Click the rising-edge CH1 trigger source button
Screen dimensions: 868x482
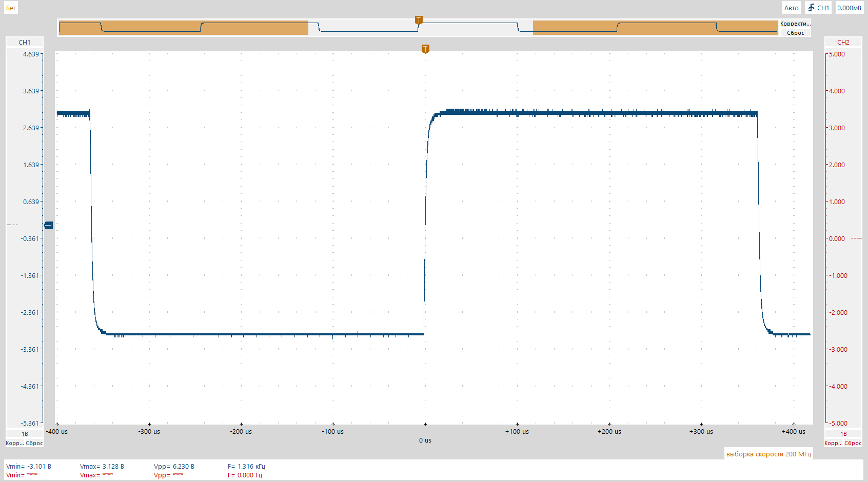point(818,8)
